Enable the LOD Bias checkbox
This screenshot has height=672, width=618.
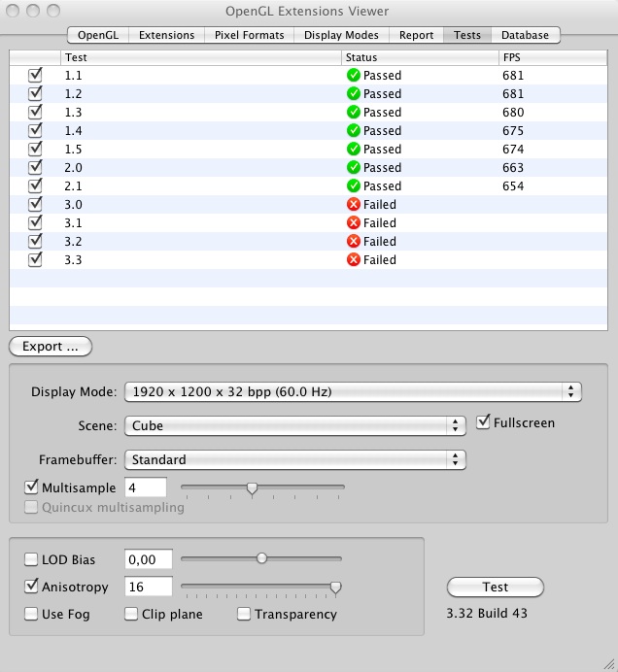[x=31, y=559]
